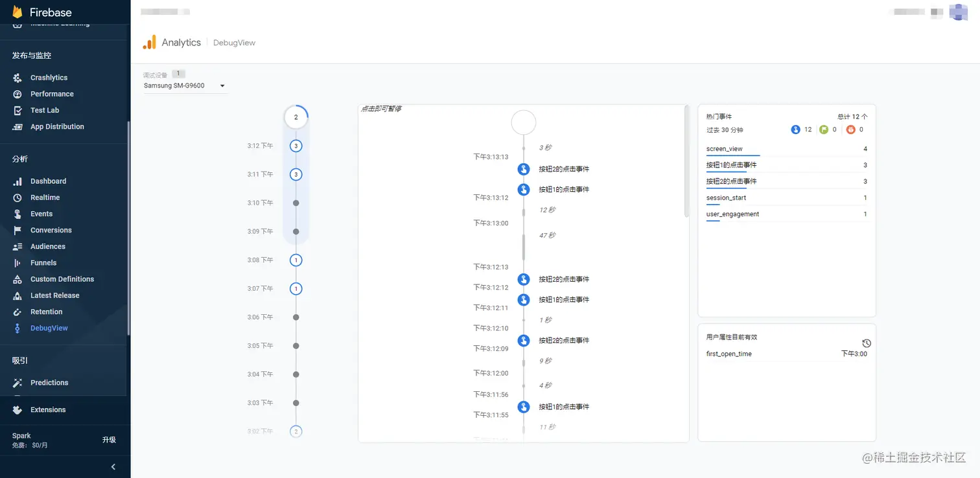Screen dimensions: 980x478
Task: Open the Events page
Action: tap(41, 214)
